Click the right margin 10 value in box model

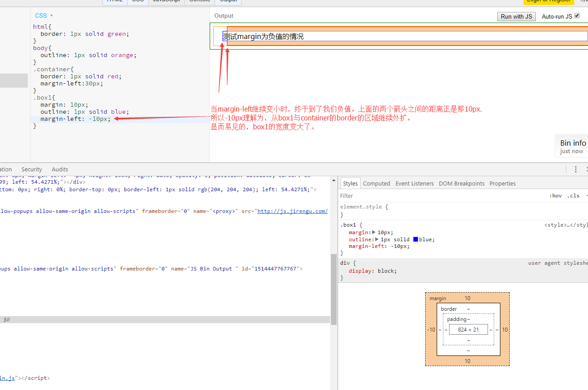coord(505,330)
